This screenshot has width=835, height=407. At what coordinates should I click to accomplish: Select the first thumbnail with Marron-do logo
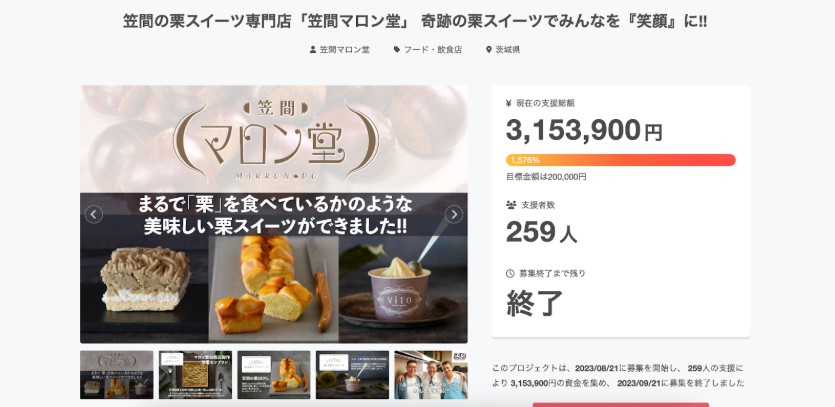point(117,375)
